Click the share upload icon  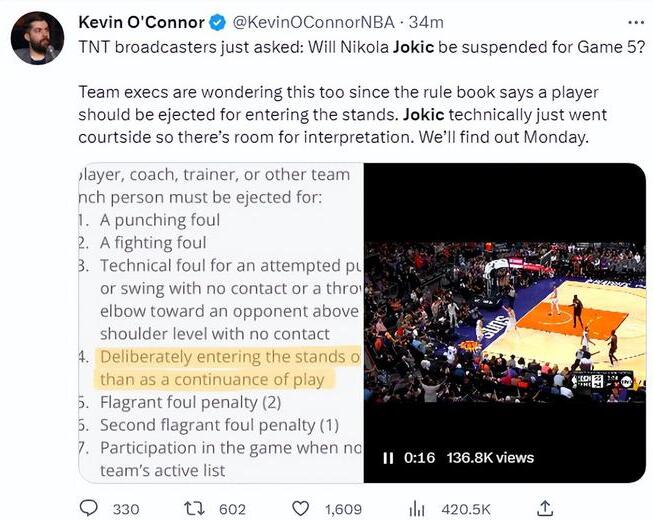[x=544, y=509]
